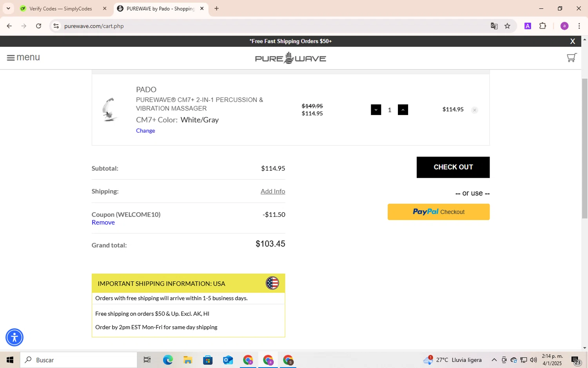Select the Grand total $103.45 amount
The image size is (588, 368).
pyautogui.click(x=270, y=244)
